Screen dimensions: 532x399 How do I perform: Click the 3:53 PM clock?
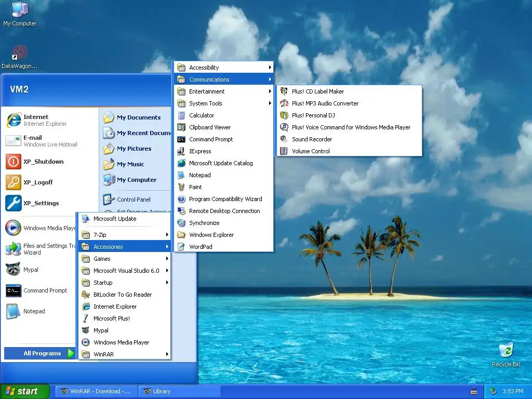[512, 391]
